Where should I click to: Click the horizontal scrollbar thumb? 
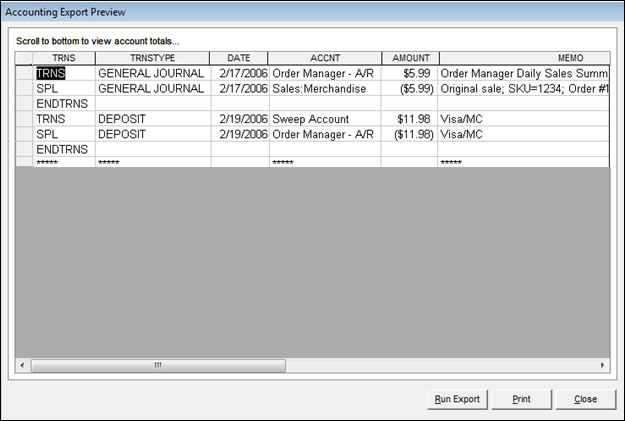(x=158, y=365)
